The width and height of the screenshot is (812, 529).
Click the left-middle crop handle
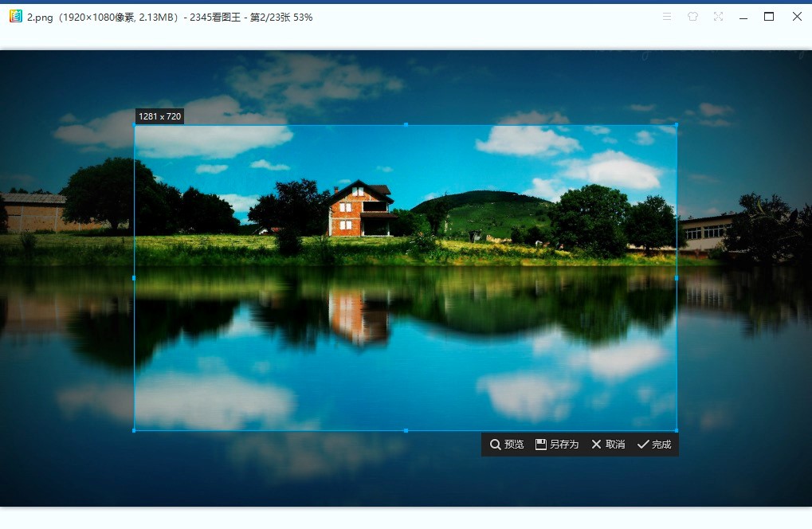click(134, 278)
